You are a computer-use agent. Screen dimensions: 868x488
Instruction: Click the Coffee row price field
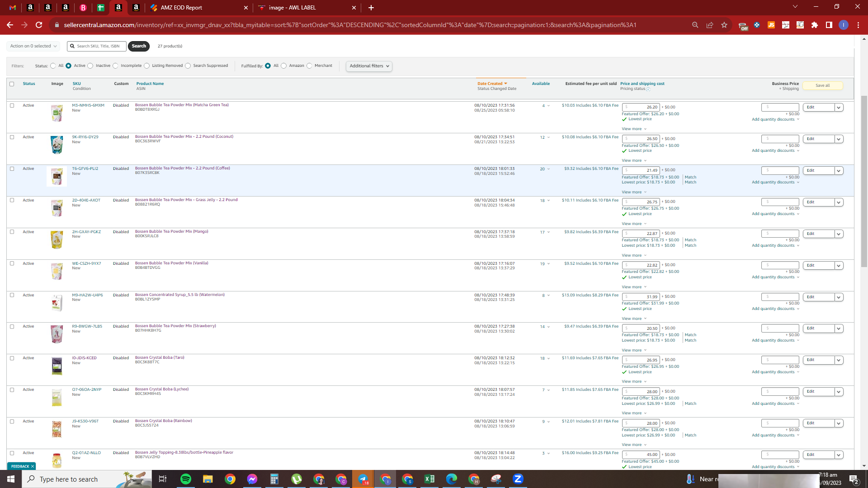coord(641,171)
